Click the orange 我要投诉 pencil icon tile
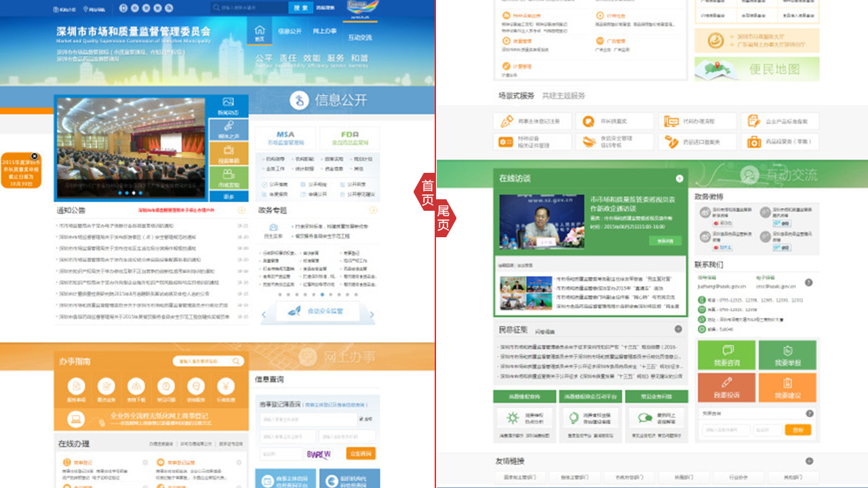The width and height of the screenshot is (868, 488). coord(726,387)
